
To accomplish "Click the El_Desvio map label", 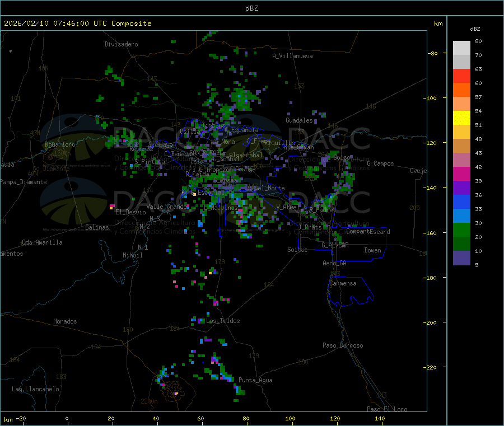I will pos(130,212).
